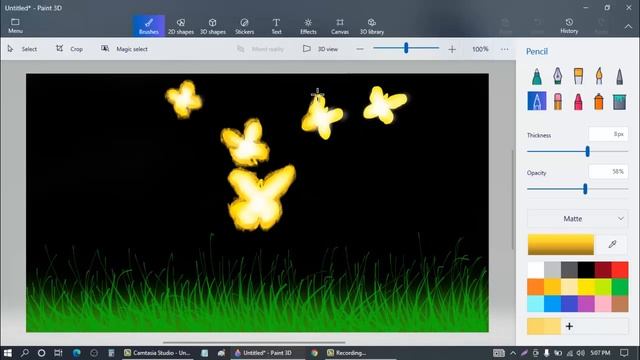This screenshot has height=360, width=640.
Task: Open the Stickers tab
Action: (x=244, y=26)
